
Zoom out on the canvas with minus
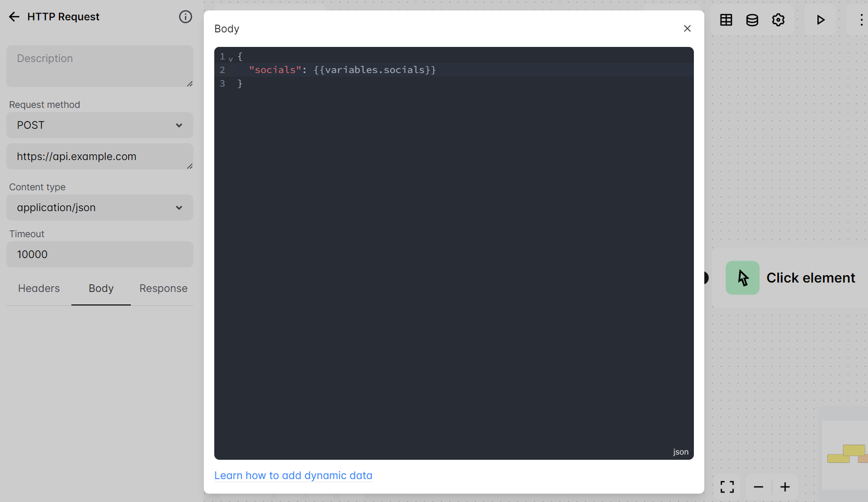[x=759, y=487]
